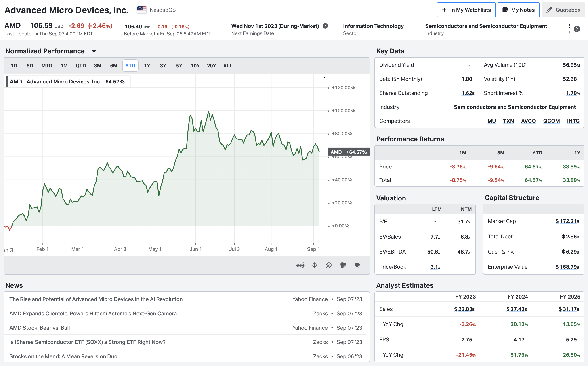Viewport: 588px width, 366px height.
Task: Open competitor INTC link
Action: tap(573, 121)
